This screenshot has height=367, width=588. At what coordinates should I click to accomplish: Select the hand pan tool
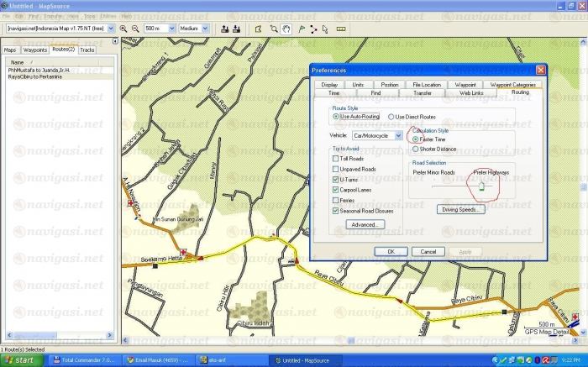tap(286, 28)
